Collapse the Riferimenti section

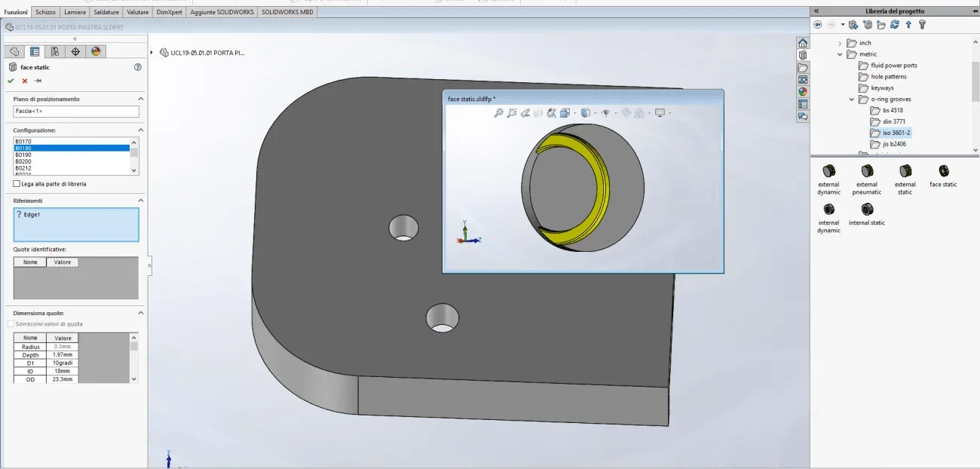(140, 201)
